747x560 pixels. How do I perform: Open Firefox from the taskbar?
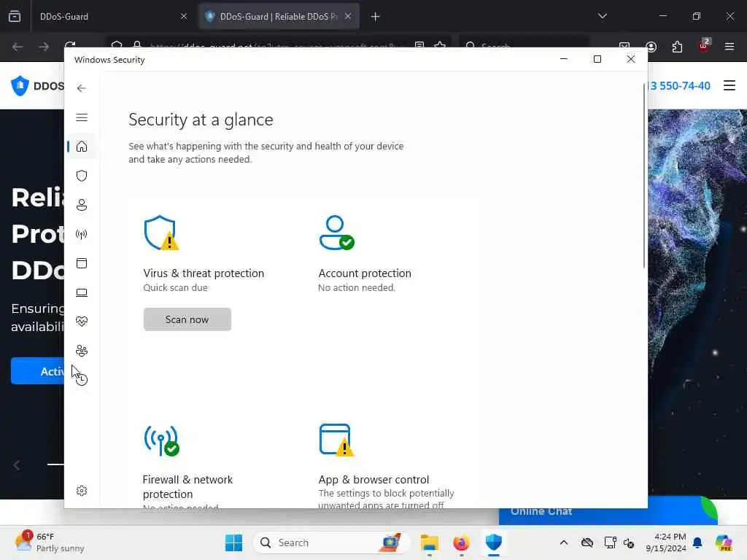(461, 542)
